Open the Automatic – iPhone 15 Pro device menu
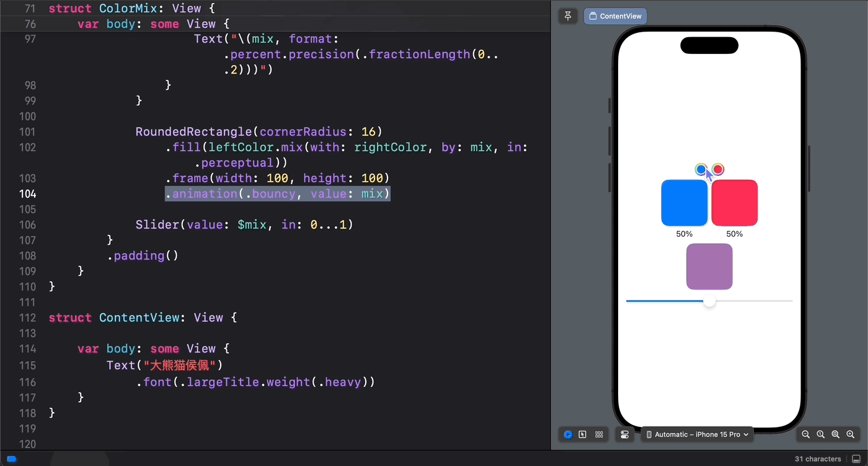This screenshot has width=868, height=466. [697, 434]
